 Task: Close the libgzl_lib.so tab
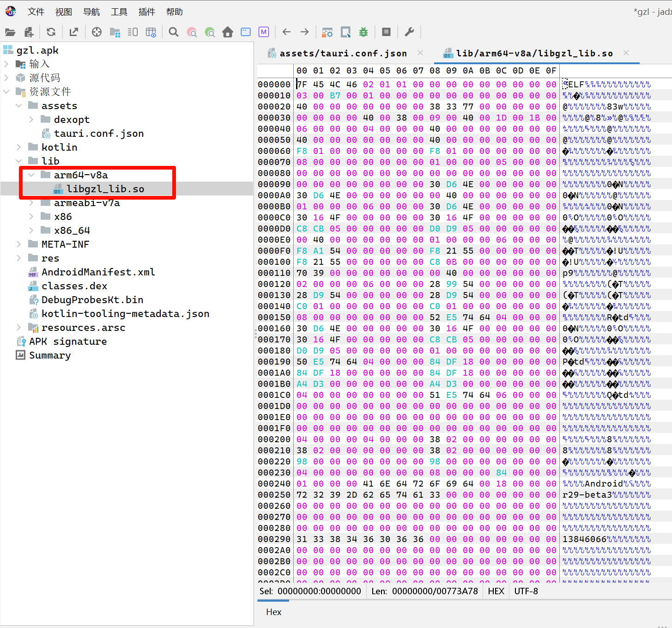(x=626, y=53)
